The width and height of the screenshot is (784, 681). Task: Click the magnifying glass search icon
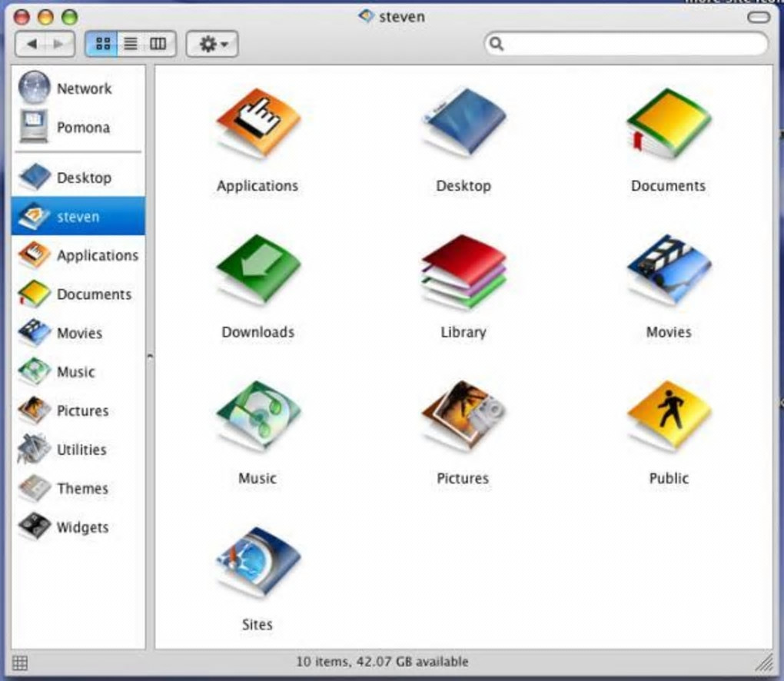click(496, 44)
